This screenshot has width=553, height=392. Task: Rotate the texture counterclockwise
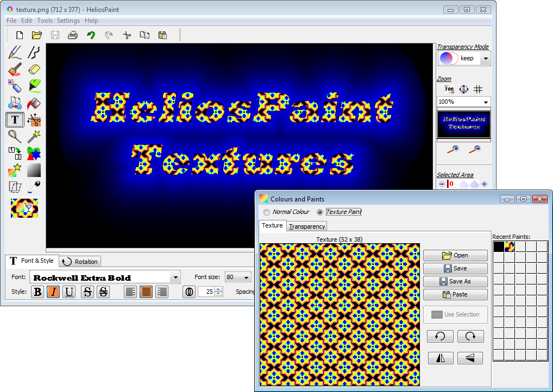tap(440, 336)
